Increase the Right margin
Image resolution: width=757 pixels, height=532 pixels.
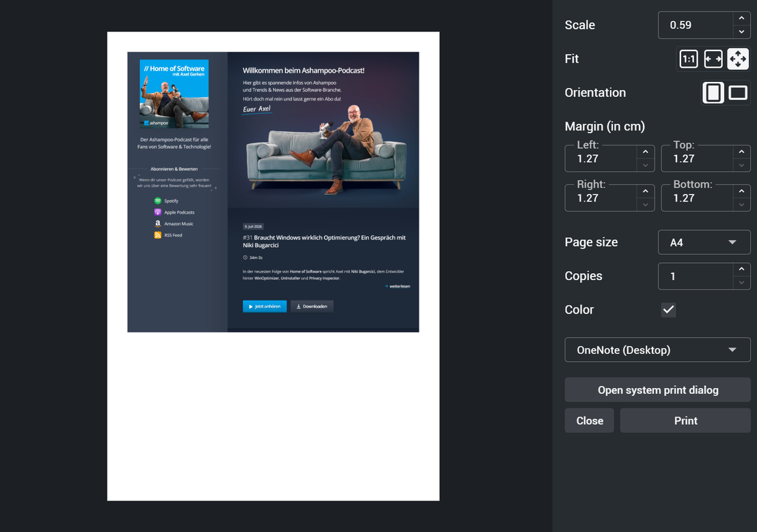(646, 192)
